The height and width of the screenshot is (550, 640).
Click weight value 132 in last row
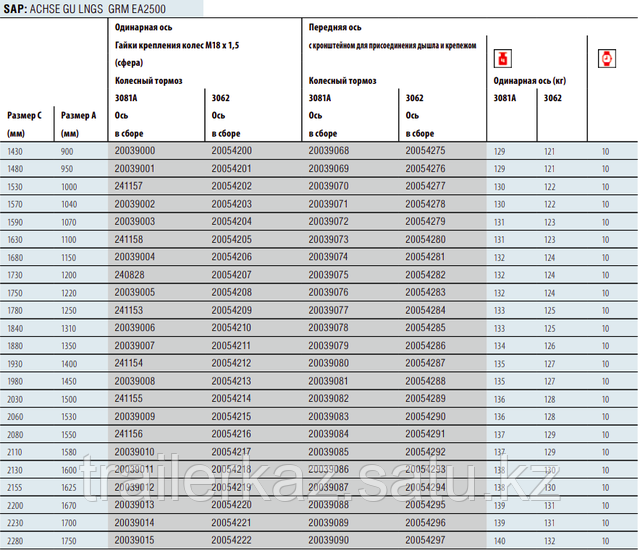550,541
